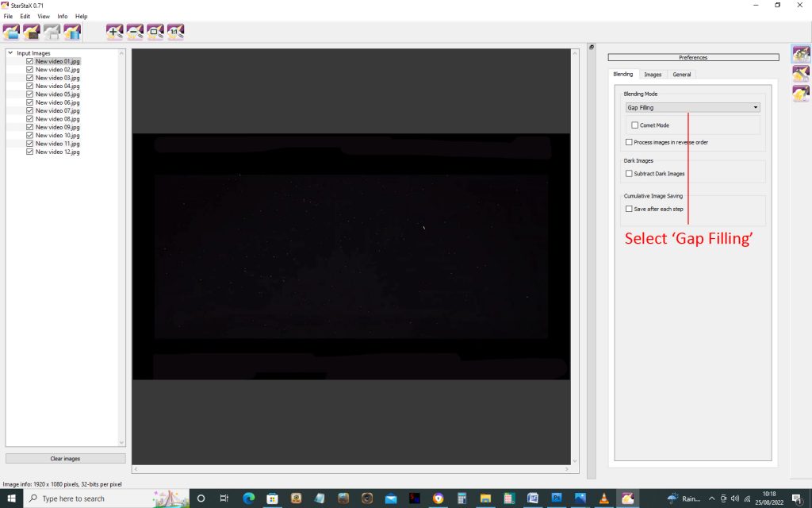Collapse the Input Images tree node
The width and height of the screenshot is (812, 508).
(10, 53)
